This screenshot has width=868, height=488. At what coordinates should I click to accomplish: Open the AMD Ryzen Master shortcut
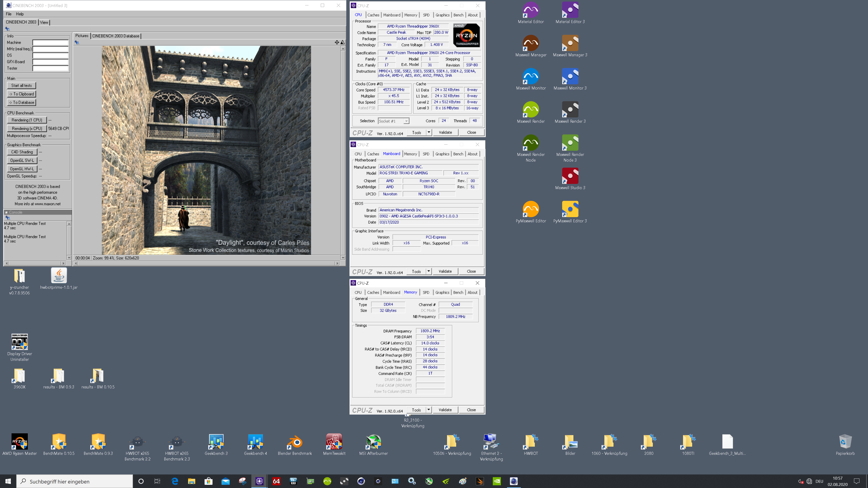click(x=19, y=445)
